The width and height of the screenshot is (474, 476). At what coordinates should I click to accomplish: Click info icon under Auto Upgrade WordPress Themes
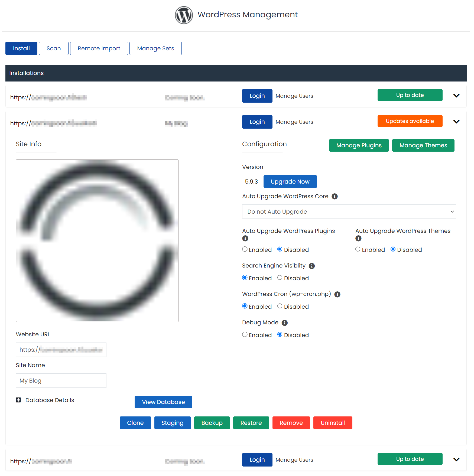coord(358,238)
